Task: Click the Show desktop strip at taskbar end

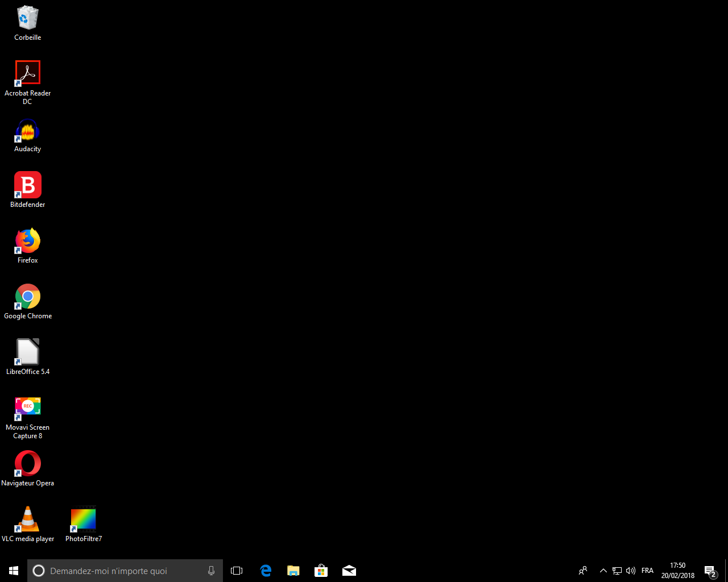Action: click(726, 571)
